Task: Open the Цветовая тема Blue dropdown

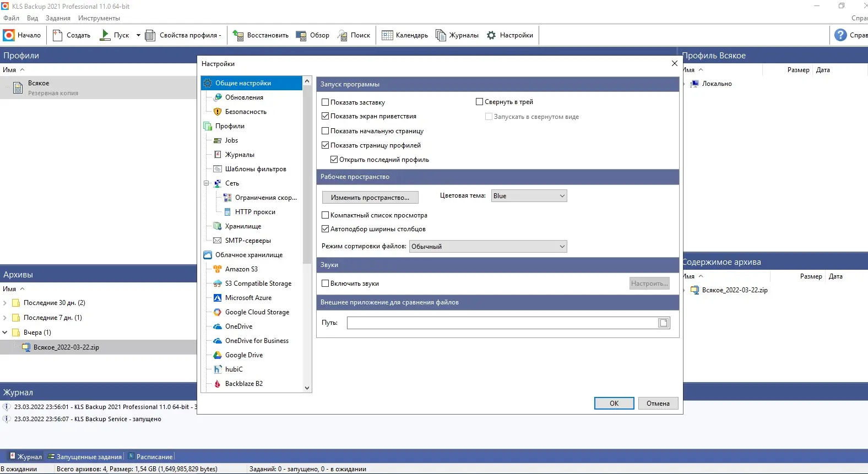Action: (x=529, y=196)
